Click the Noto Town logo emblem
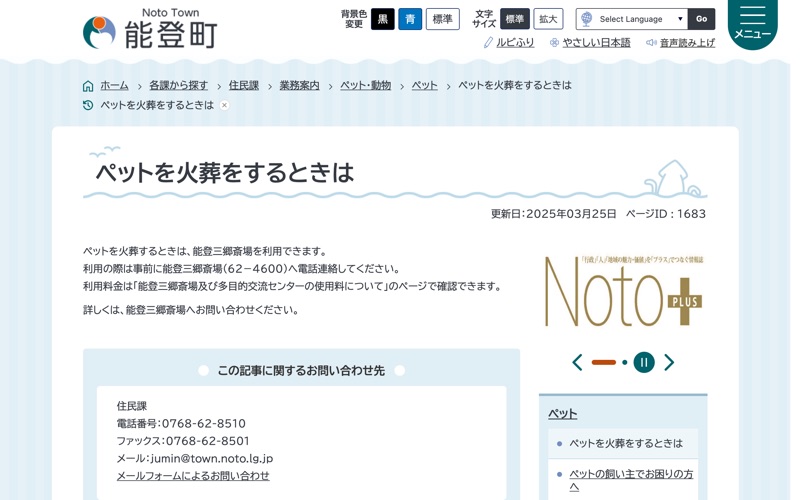 click(99, 32)
